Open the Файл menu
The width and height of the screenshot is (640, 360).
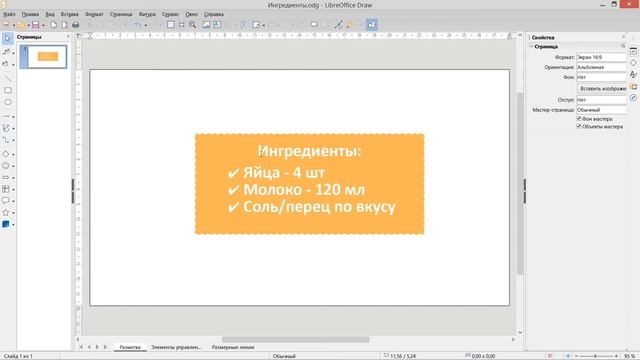coord(9,14)
